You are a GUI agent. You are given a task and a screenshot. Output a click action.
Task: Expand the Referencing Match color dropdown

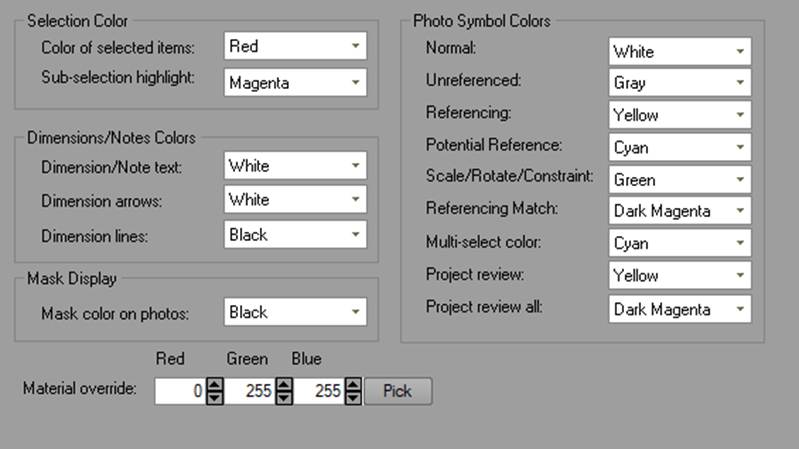pyautogui.click(x=680, y=211)
